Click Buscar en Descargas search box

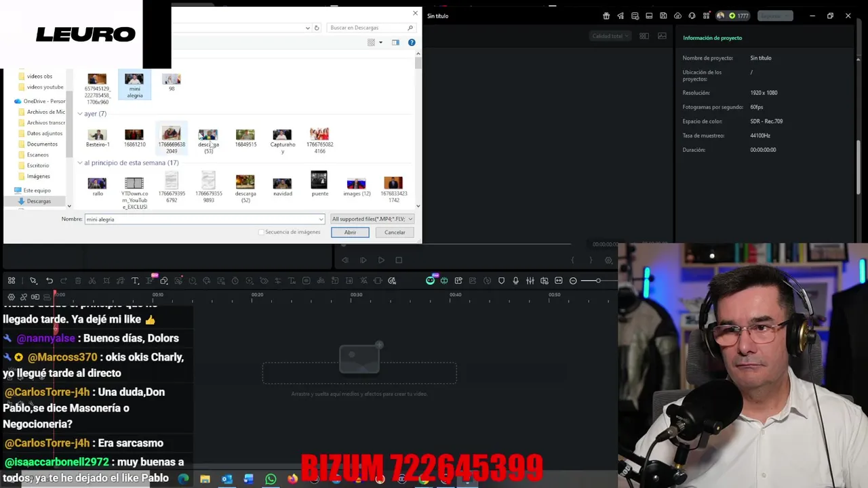click(x=370, y=28)
